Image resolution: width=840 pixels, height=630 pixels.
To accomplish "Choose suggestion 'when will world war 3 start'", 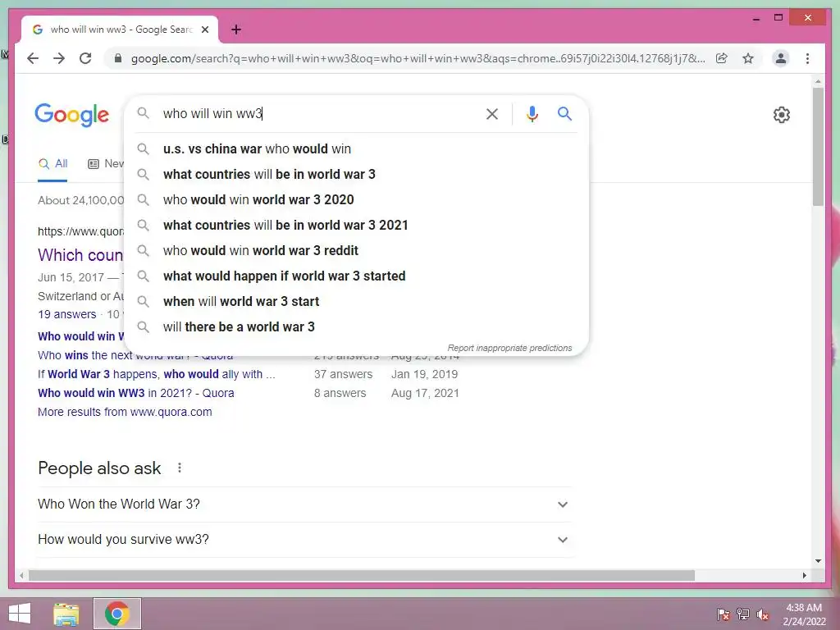I will pos(356,302).
